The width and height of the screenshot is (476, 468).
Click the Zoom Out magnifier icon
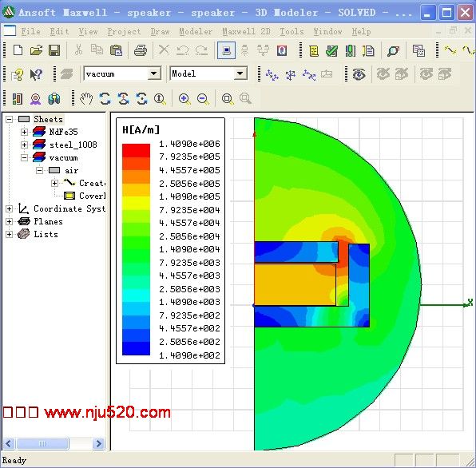point(203,99)
